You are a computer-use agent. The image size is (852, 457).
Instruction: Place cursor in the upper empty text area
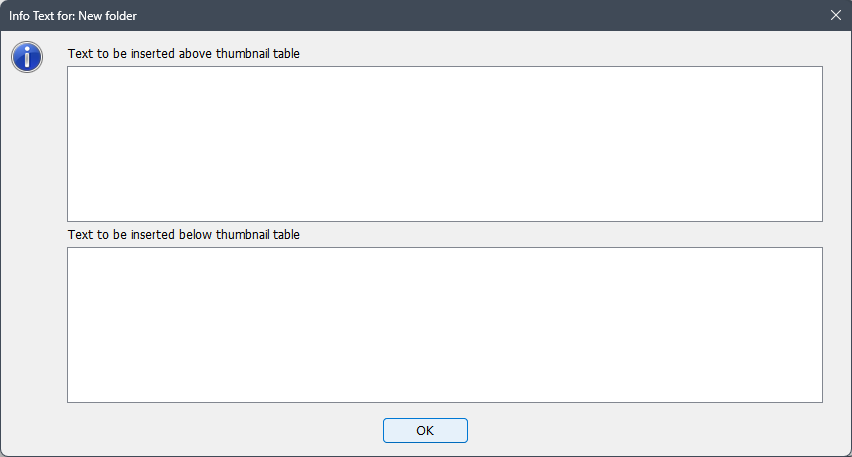444,144
